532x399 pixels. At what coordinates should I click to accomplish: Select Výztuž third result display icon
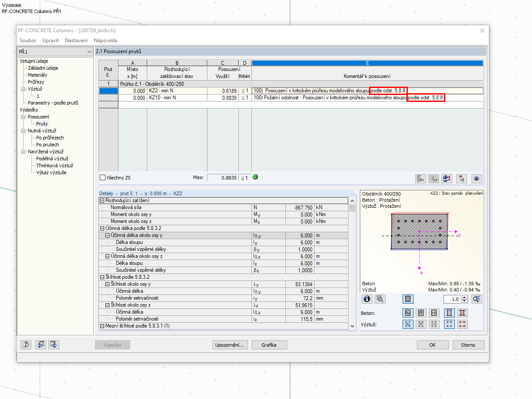[434, 324]
